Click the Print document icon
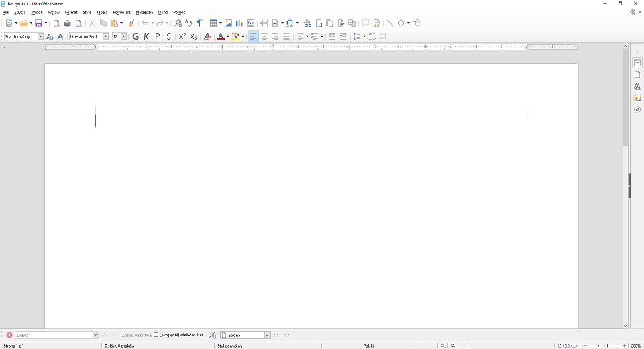Screen dimensions: 644x349 point(67,23)
